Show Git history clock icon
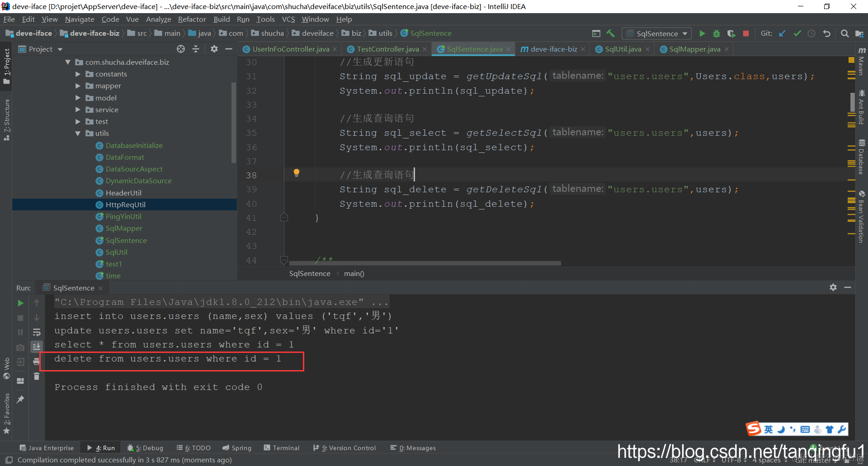 pos(811,33)
